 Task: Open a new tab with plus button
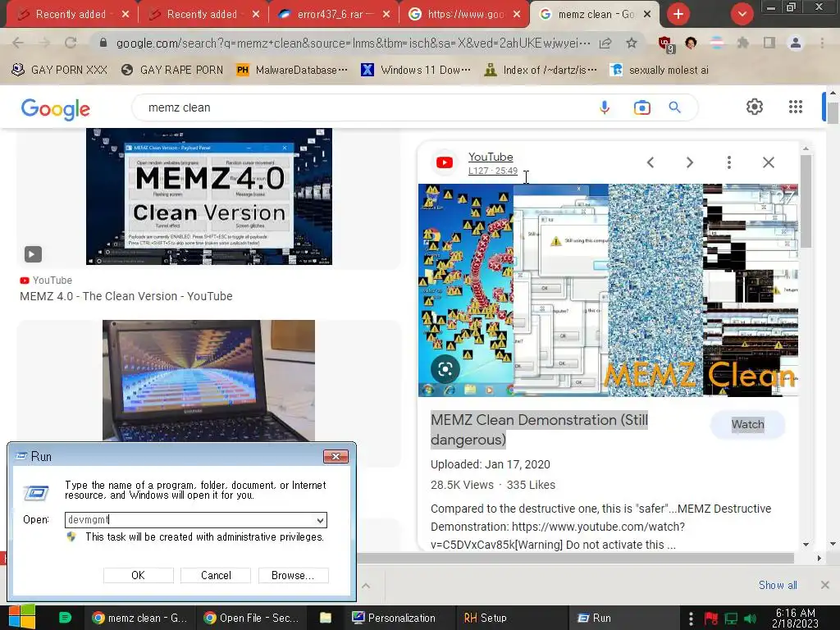pyautogui.click(x=678, y=14)
